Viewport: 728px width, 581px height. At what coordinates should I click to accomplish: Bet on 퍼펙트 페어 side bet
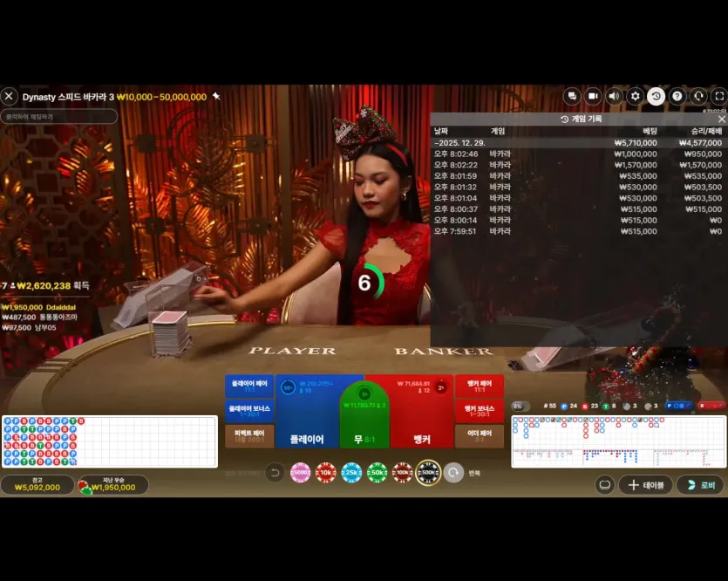click(x=249, y=435)
